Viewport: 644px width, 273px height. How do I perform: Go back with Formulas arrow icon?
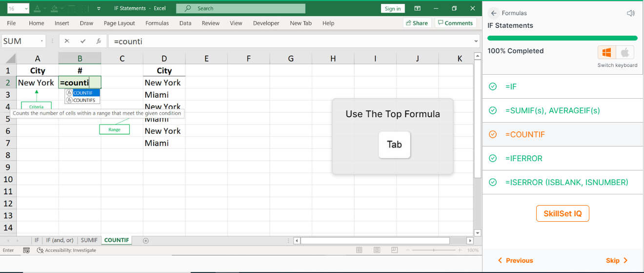[494, 13]
